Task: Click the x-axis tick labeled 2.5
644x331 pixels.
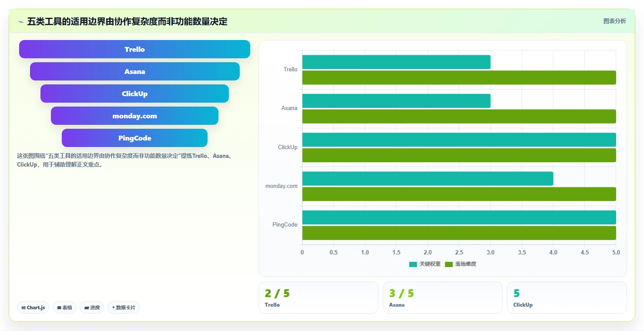Action: click(459, 253)
